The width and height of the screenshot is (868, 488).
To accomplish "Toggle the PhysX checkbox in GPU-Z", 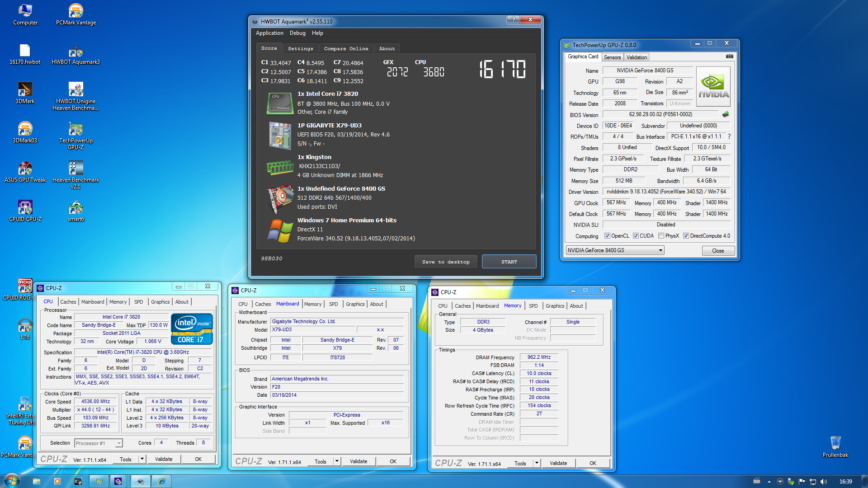I will [x=661, y=236].
